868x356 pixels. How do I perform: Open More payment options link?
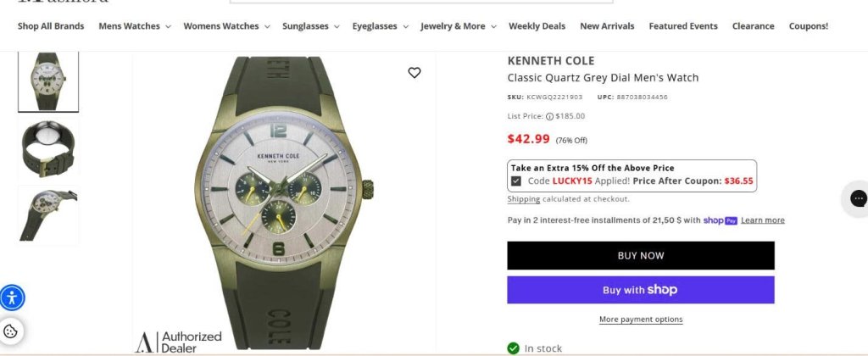pyautogui.click(x=641, y=320)
